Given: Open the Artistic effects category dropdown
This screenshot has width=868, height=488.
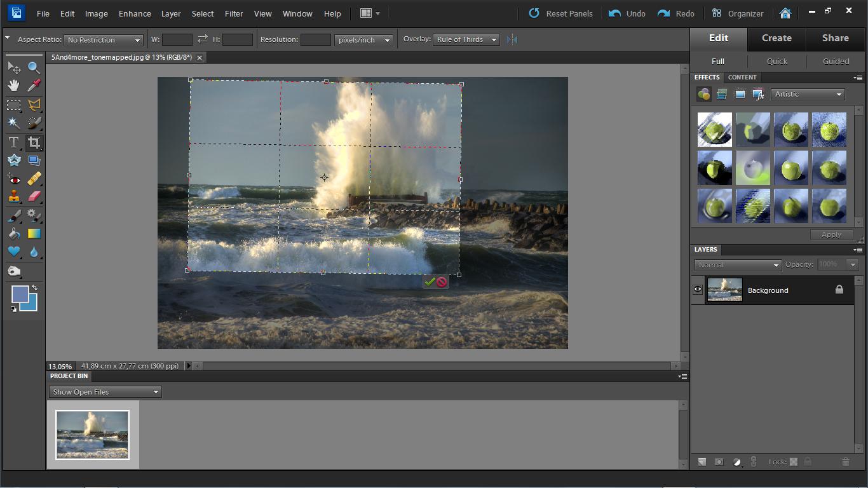Looking at the screenshot, I should click(x=808, y=94).
